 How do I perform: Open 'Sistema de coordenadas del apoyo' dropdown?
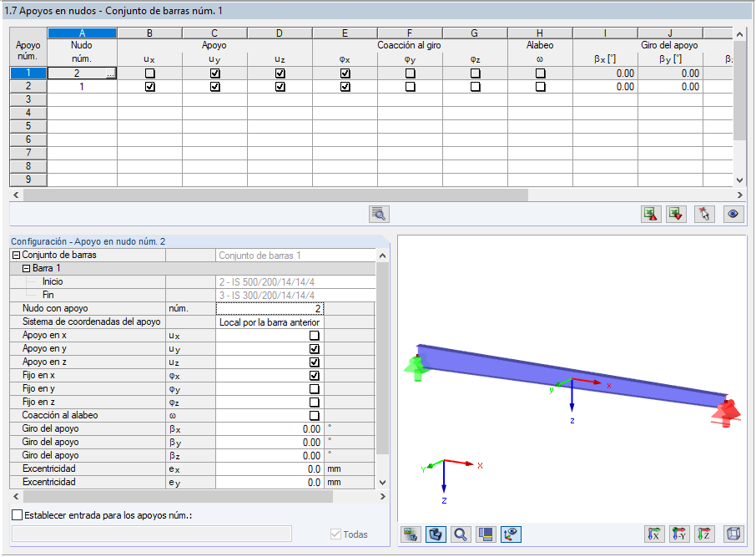pos(270,322)
